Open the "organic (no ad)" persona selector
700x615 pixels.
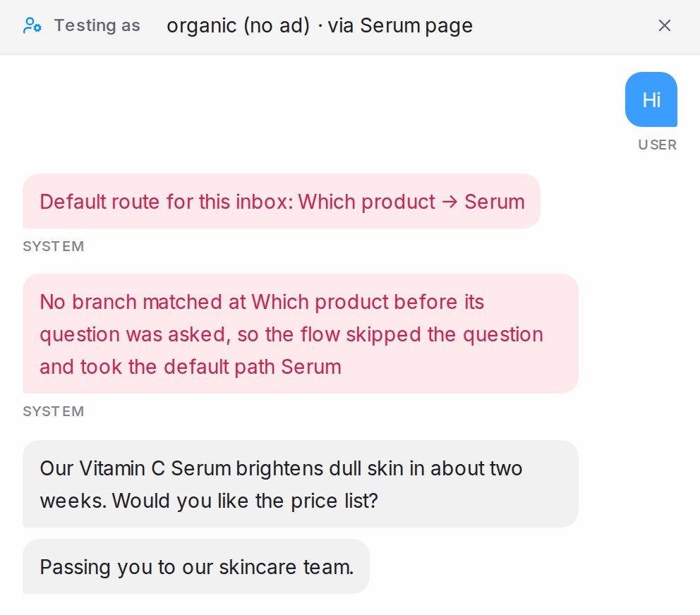tap(238, 25)
